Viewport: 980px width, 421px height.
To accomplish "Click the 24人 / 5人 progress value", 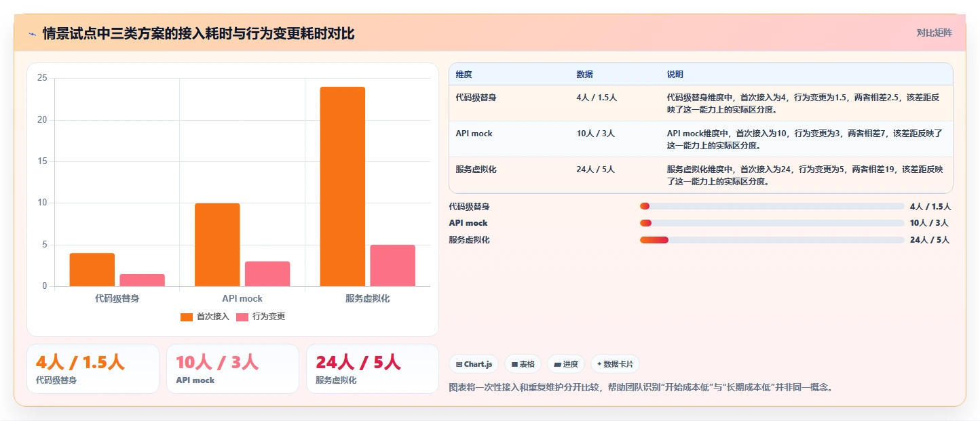I will pyautogui.click(x=930, y=240).
